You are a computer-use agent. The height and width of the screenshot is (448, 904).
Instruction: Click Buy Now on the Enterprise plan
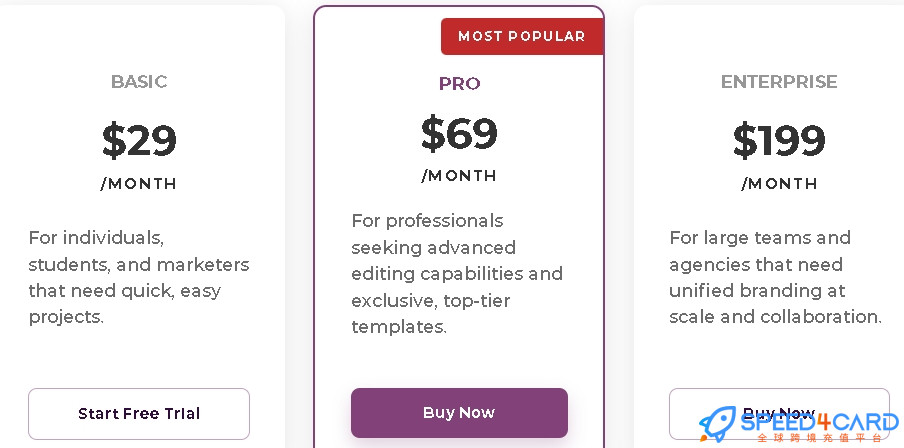pos(779,414)
